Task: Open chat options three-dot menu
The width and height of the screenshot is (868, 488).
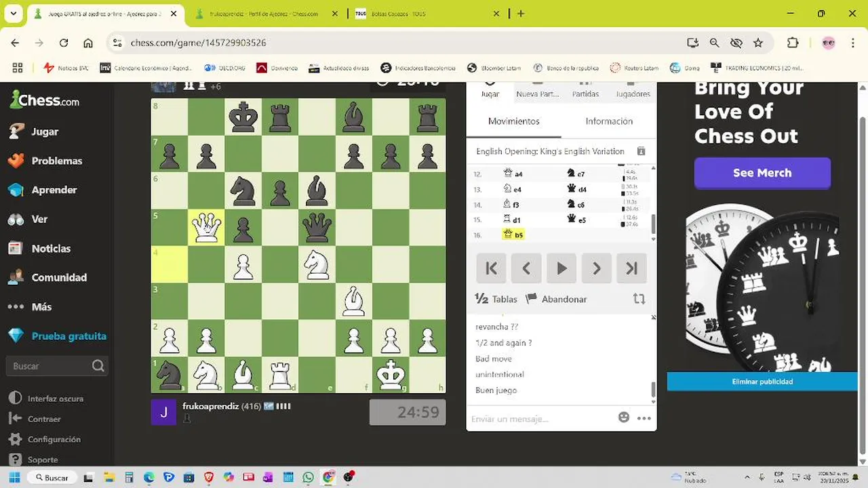Action: (644, 418)
